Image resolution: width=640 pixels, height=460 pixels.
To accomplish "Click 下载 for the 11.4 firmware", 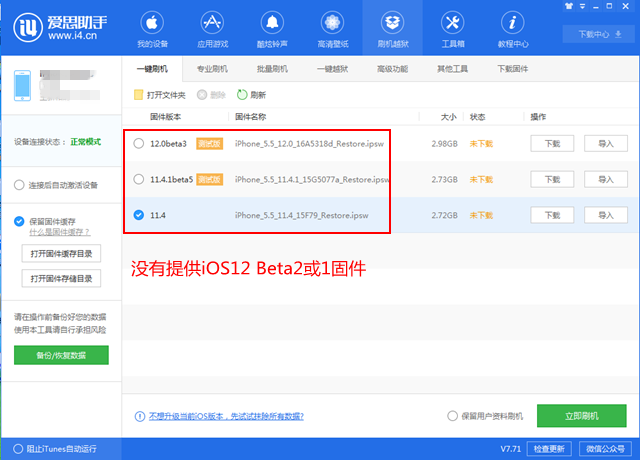I will click(552, 215).
